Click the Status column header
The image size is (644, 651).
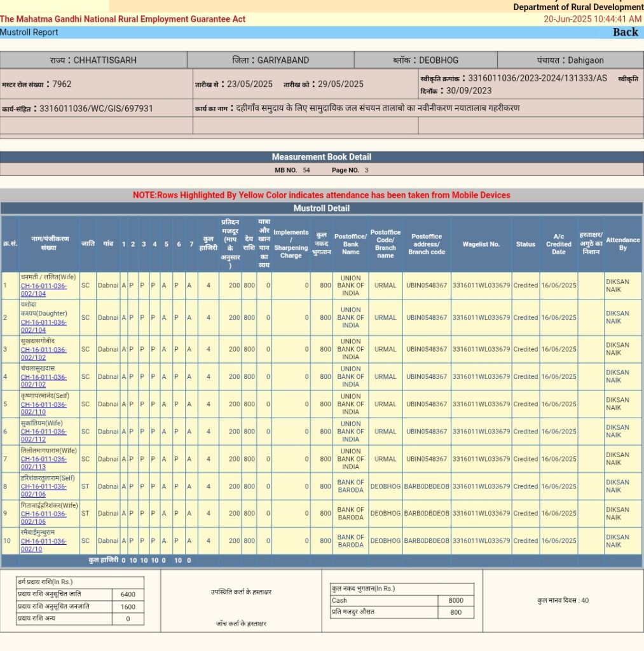point(525,244)
